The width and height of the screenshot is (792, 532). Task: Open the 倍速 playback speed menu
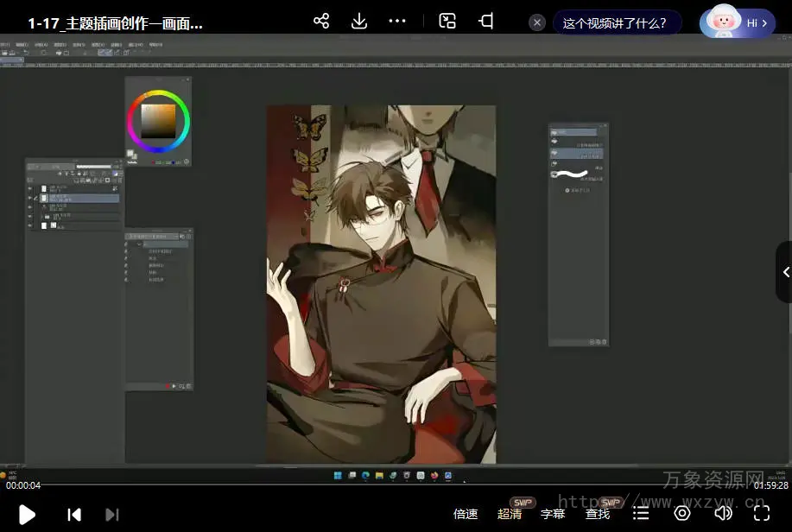coord(466,514)
